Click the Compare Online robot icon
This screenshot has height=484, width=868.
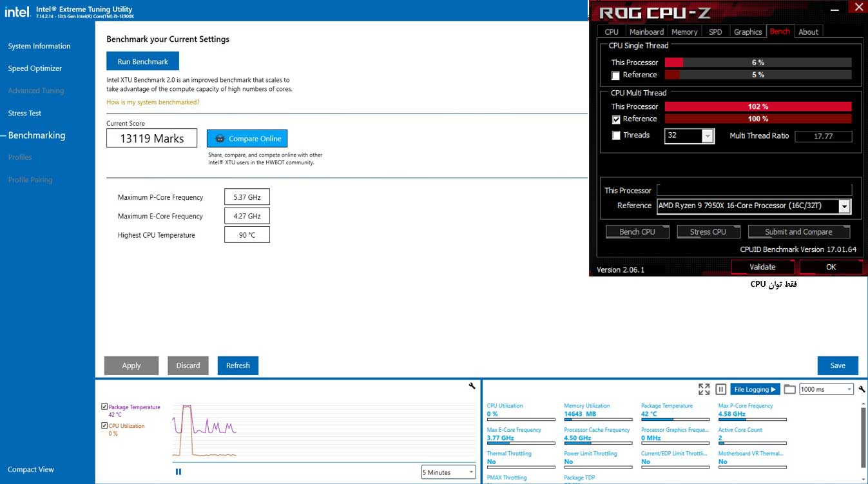click(220, 139)
